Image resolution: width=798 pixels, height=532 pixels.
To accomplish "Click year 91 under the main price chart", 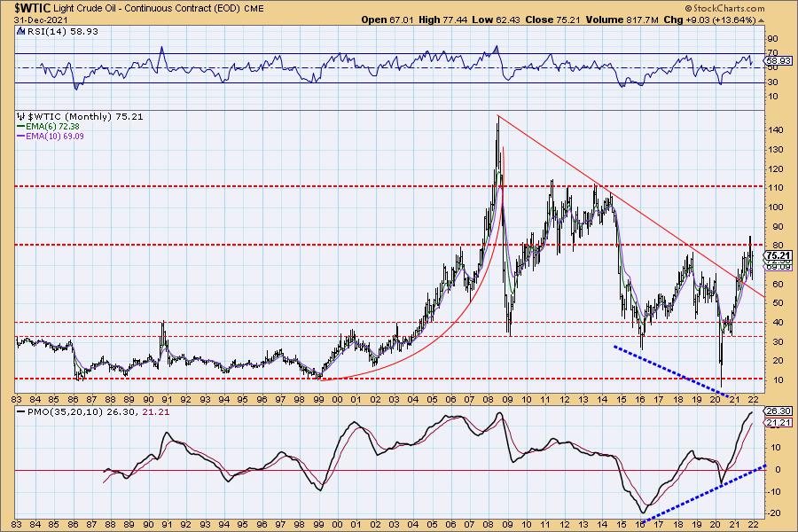I will click(168, 400).
